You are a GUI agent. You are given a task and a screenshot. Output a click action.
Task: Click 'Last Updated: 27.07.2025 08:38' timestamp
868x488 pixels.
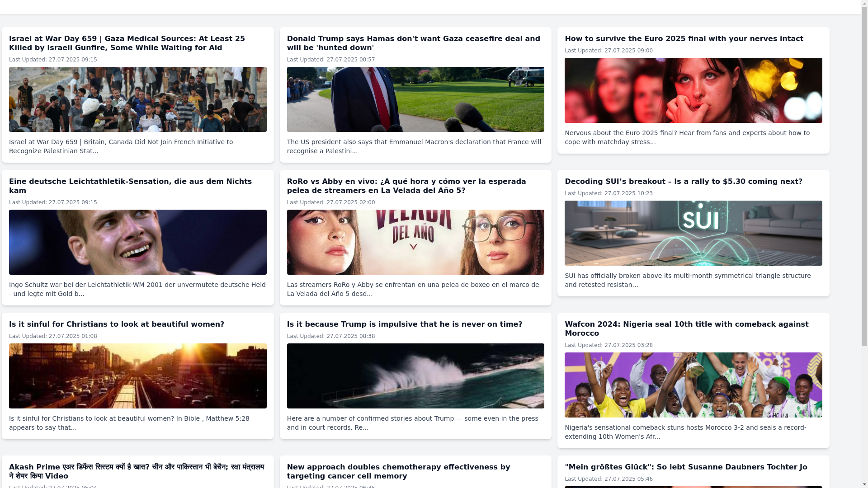coord(331,336)
